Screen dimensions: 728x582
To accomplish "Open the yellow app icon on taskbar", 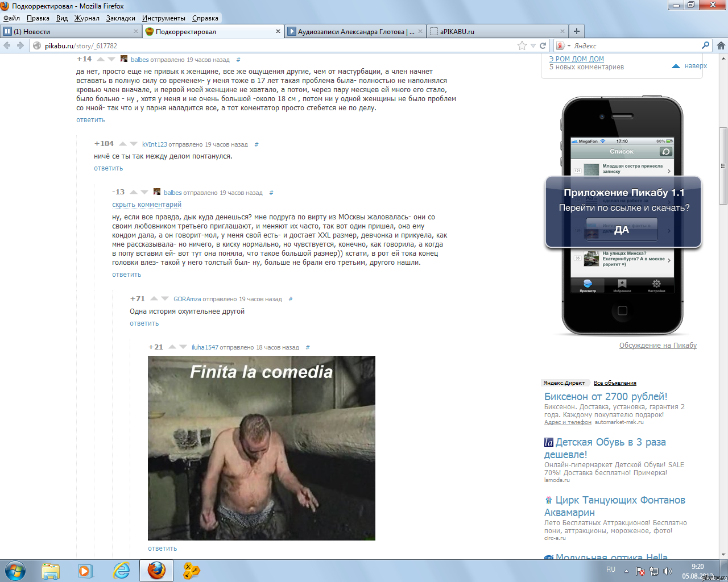I will (x=192, y=571).
